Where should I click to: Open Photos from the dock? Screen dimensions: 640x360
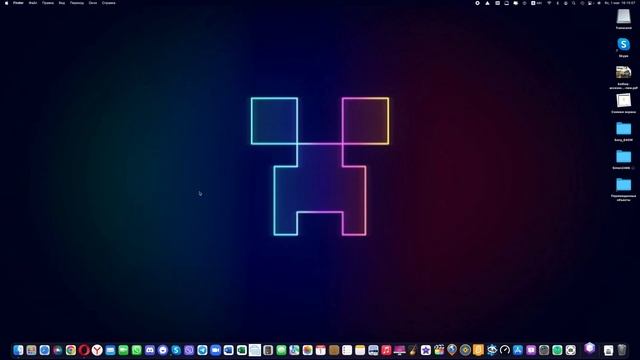tap(307, 350)
